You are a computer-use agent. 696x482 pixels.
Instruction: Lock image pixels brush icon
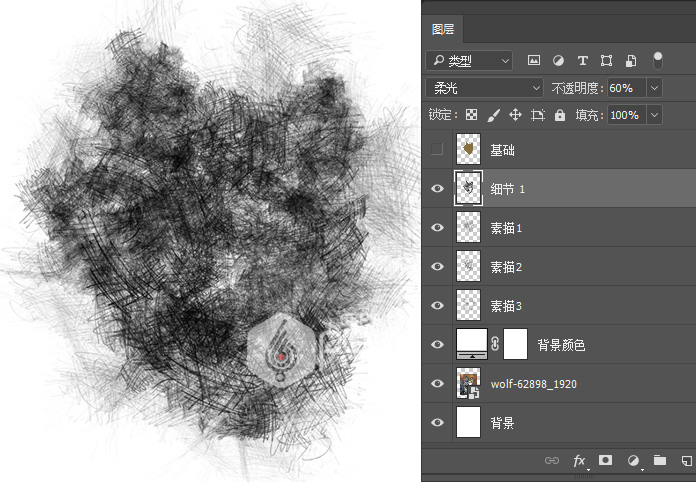pyautogui.click(x=493, y=115)
